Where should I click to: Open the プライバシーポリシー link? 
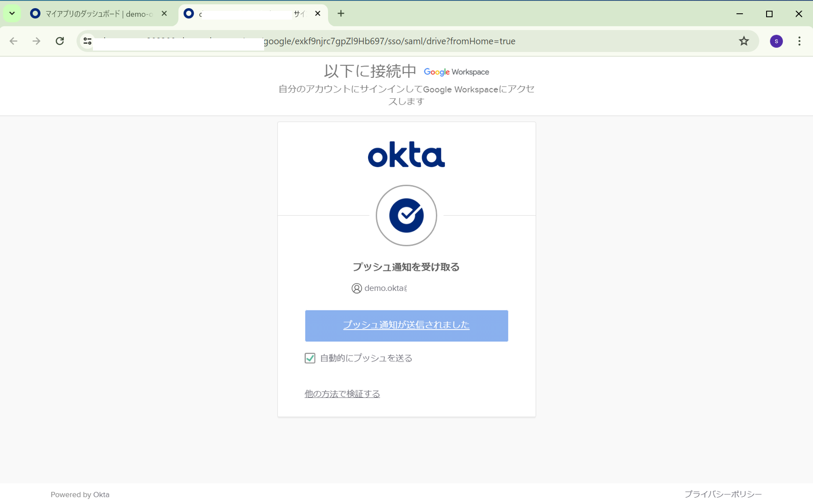[723, 494]
